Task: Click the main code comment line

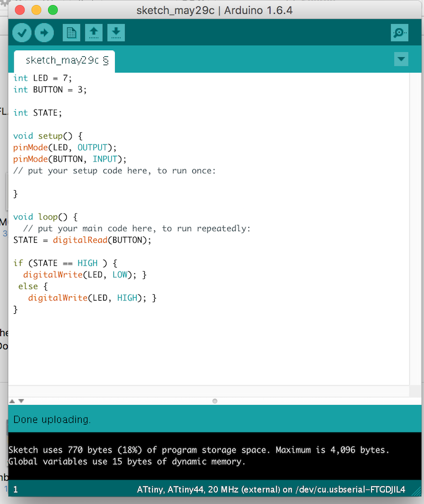Action: 137,228
